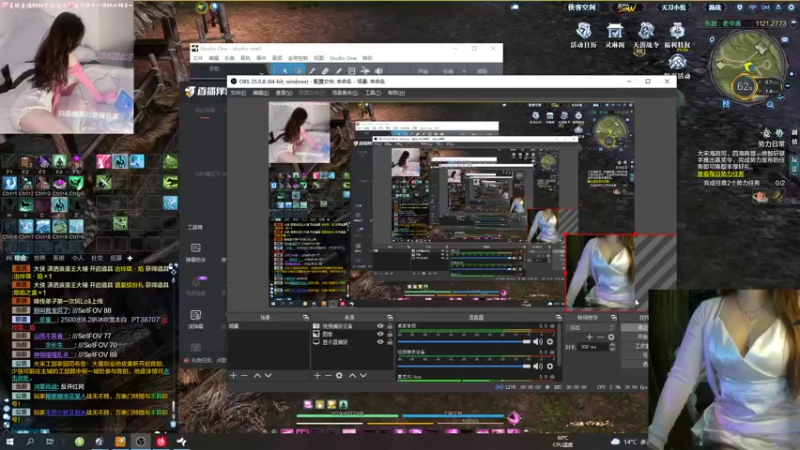This screenshot has height=450, width=800.
Task: Toggle visibility of 图像 source
Action: click(x=380, y=334)
